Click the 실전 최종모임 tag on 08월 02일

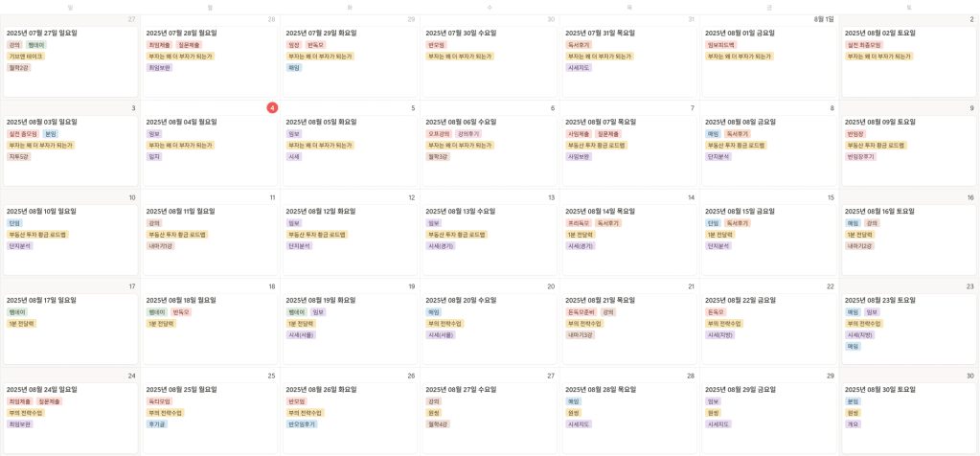(x=864, y=45)
